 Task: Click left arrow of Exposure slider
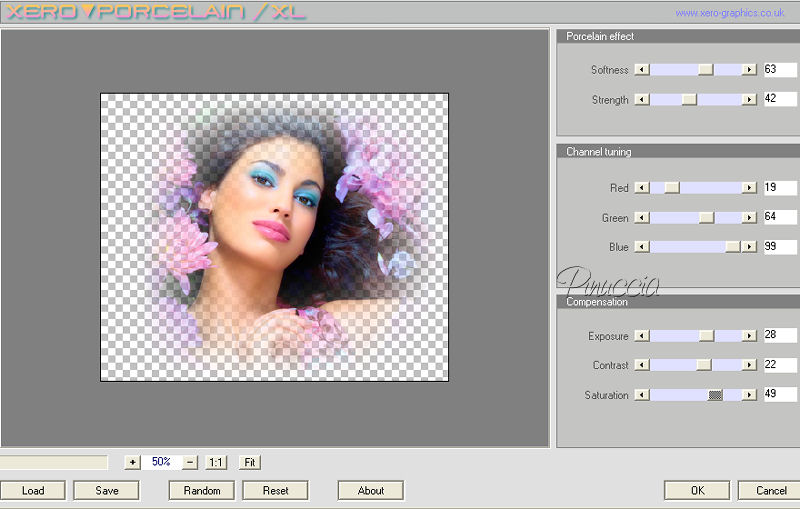pos(642,336)
